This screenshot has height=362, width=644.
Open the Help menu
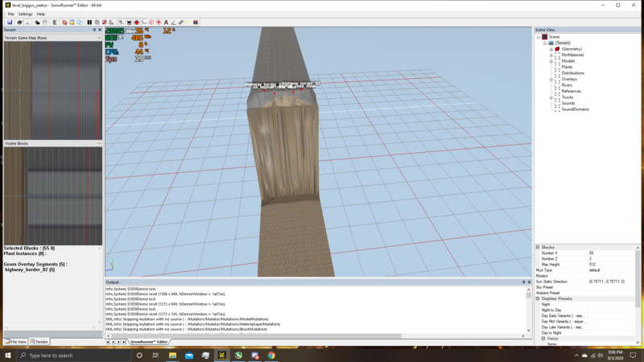(x=41, y=14)
